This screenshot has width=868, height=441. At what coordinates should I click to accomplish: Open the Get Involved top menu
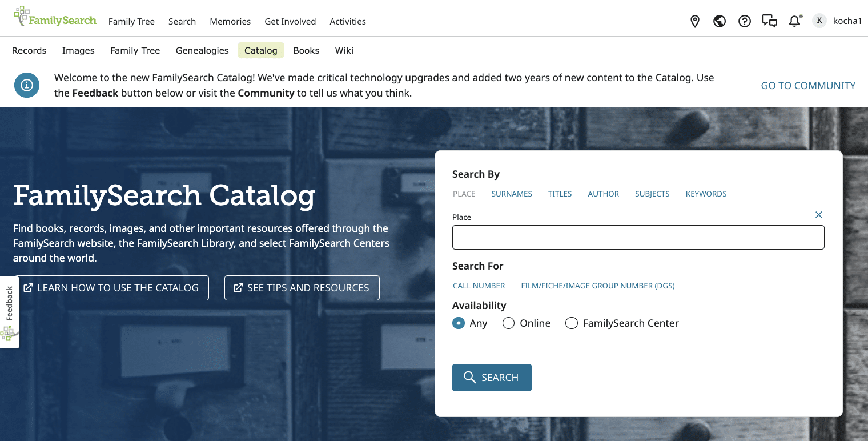click(290, 21)
